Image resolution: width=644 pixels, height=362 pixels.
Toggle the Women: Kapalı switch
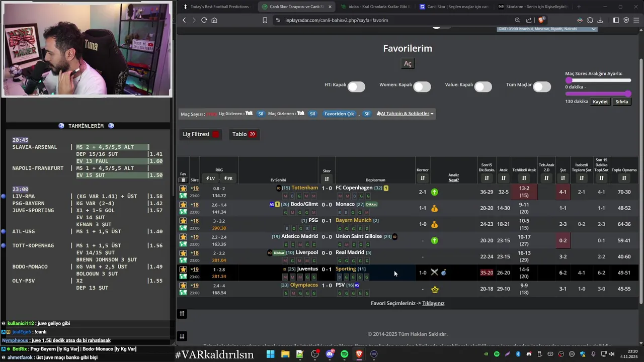[x=422, y=87]
